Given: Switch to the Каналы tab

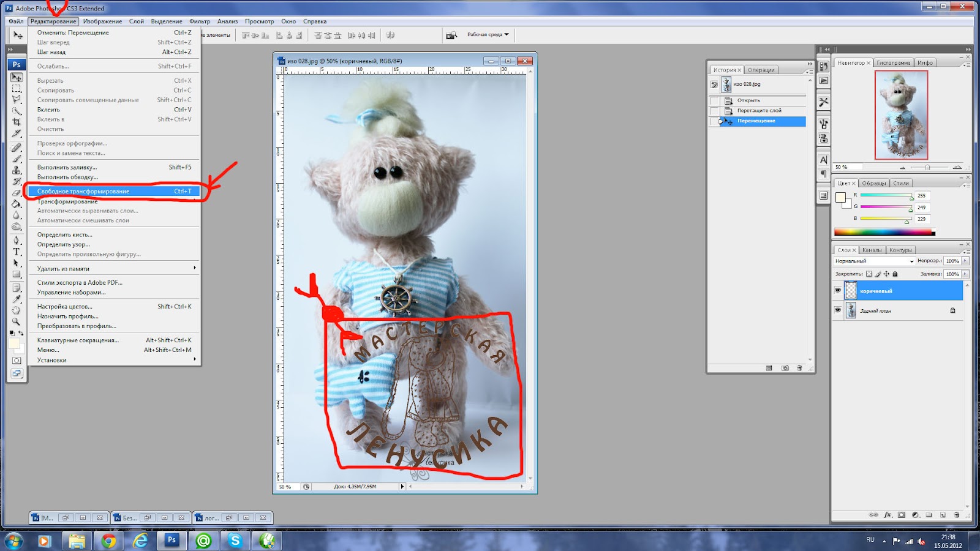Looking at the screenshot, I should pos(872,250).
